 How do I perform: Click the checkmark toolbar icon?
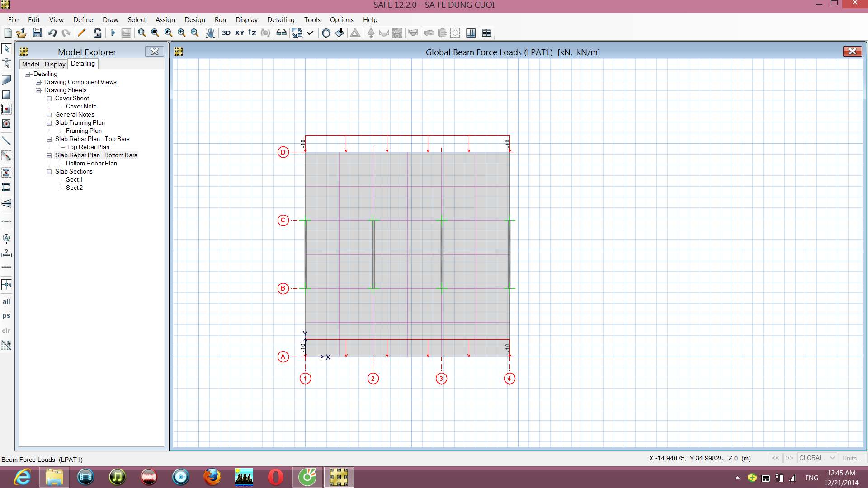coord(310,33)
